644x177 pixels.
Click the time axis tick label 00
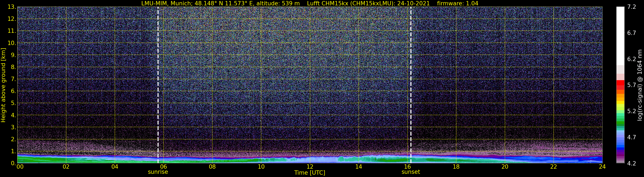coord(20,167)
